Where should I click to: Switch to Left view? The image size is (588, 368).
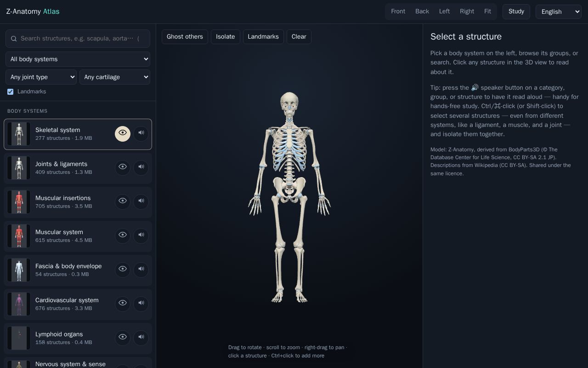444,11
